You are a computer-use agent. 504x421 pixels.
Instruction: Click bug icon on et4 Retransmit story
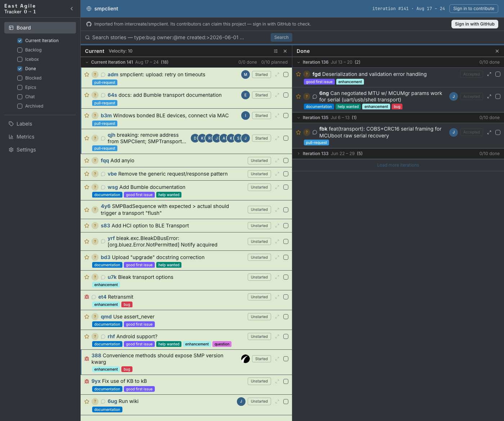click(x=87, y=297)
